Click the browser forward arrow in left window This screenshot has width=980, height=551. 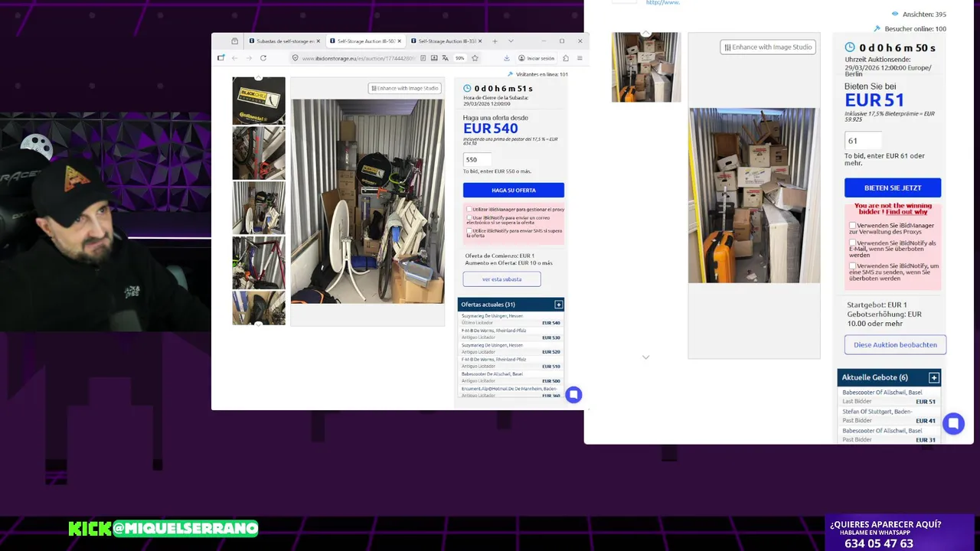pos(249,58)
